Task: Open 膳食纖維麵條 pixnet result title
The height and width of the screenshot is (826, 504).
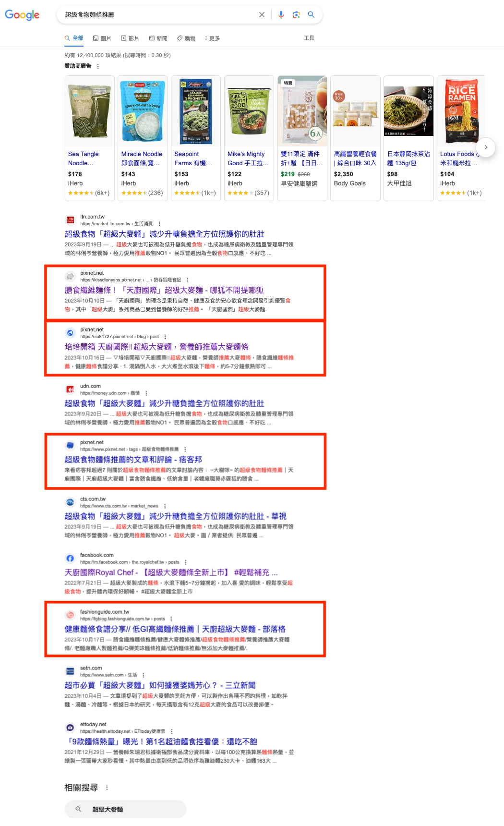Action: click(164, 290)
